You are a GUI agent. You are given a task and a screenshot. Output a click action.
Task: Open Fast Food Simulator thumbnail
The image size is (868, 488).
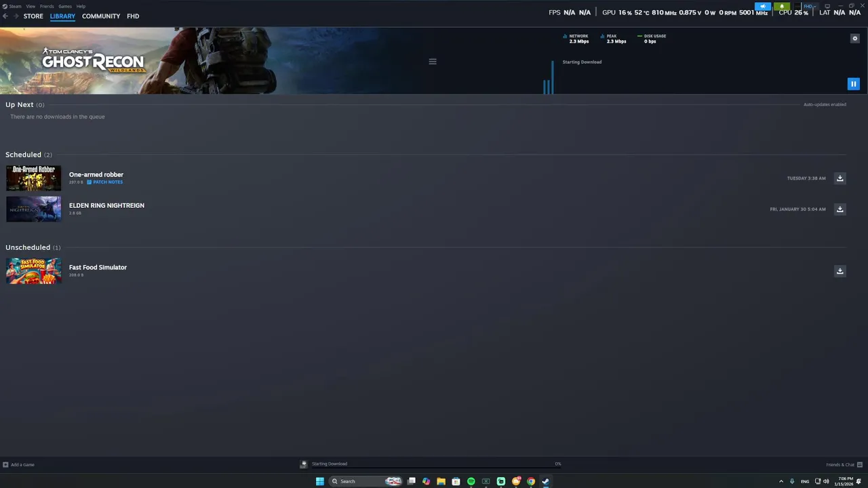click(33, 271)
